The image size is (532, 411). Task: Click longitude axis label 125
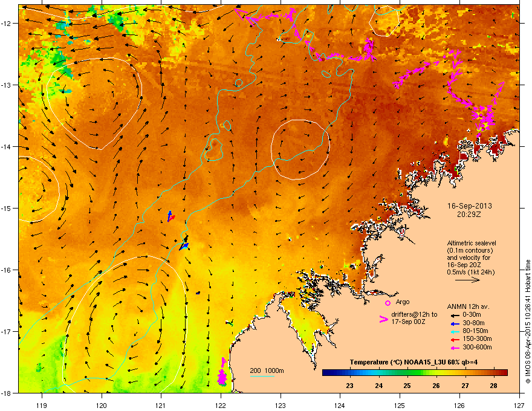point(400,405)
